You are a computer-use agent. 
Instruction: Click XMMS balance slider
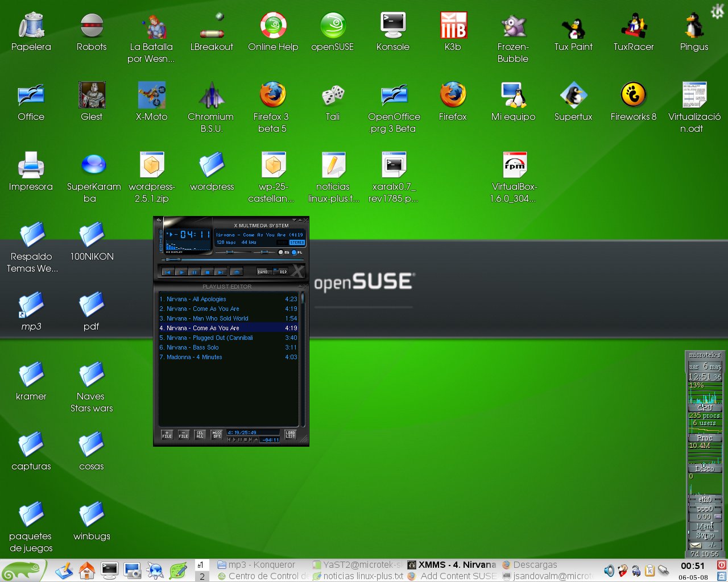click(x=264, y=252)
